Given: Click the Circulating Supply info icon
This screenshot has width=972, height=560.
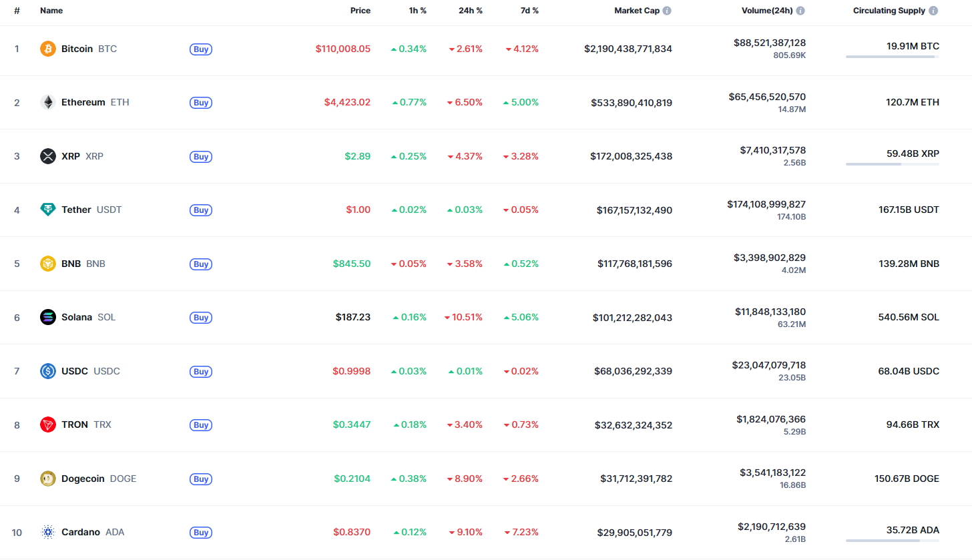Looking at the screenshot, I should coord(933,11).
